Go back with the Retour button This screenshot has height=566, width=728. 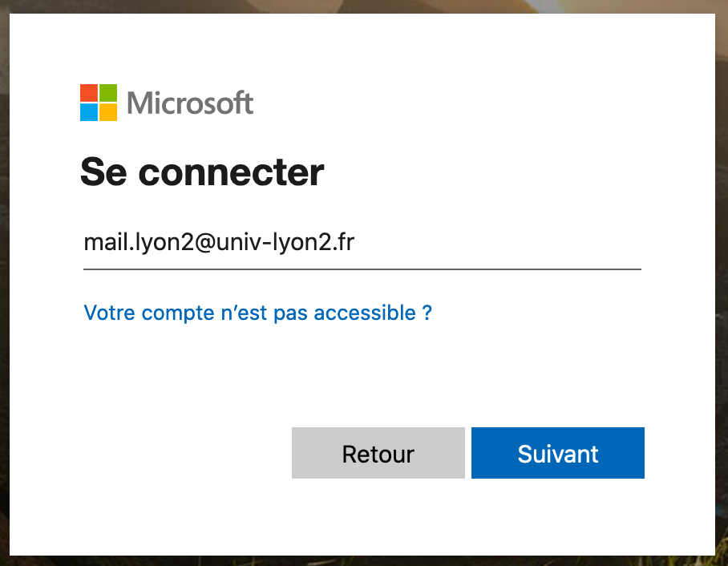(x=378, y=453)
